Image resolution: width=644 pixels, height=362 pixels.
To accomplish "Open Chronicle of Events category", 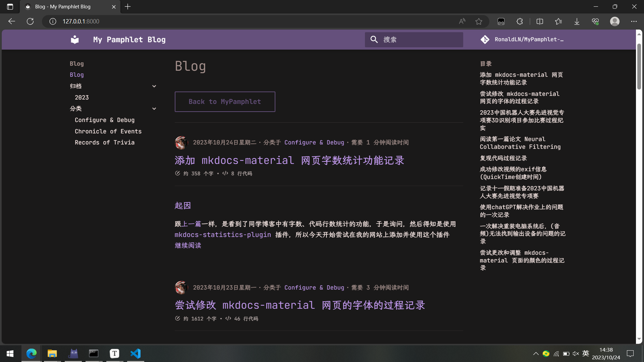I will pyautogui.click(x=108, y=131).
